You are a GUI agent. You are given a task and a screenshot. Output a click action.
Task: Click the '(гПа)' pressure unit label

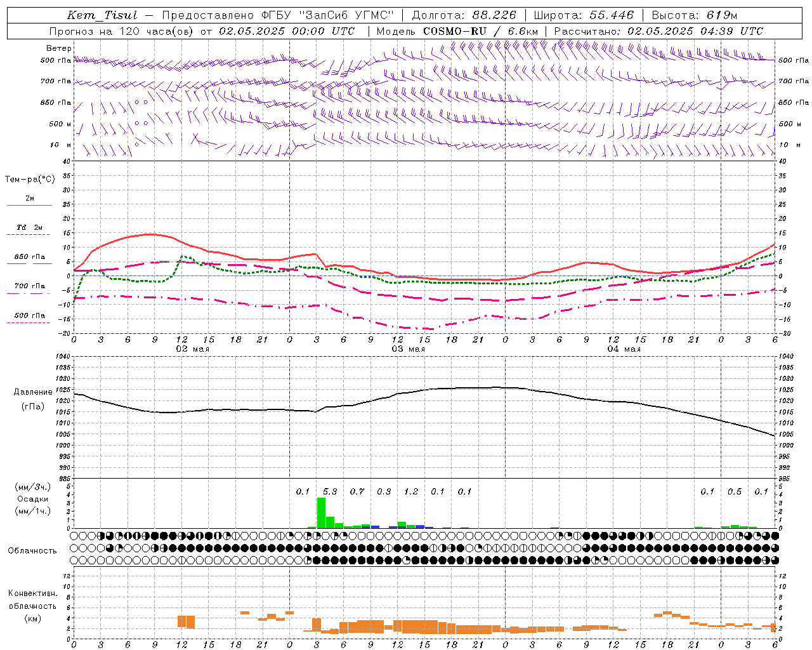(x=33, y=407)
